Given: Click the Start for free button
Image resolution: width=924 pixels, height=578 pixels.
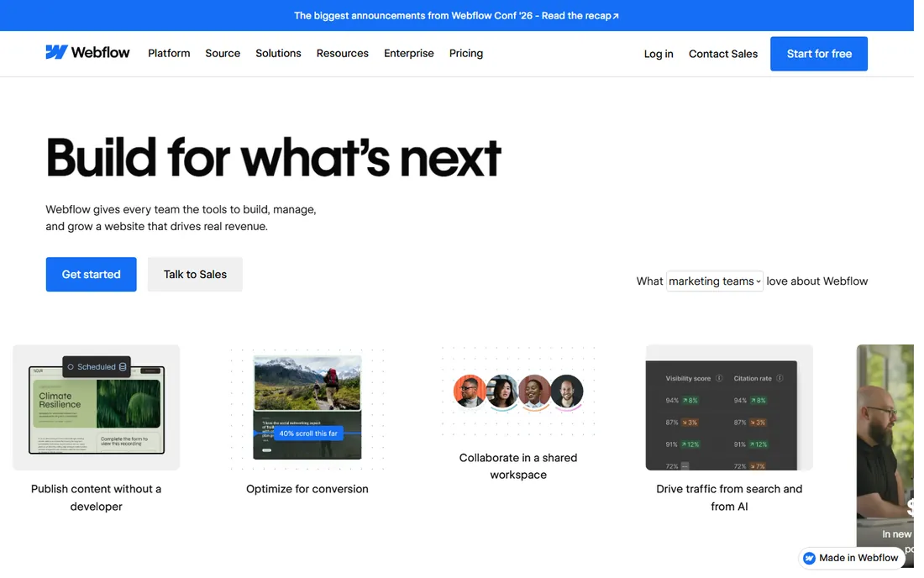Looking at the screenshot, I should (818, 54).
